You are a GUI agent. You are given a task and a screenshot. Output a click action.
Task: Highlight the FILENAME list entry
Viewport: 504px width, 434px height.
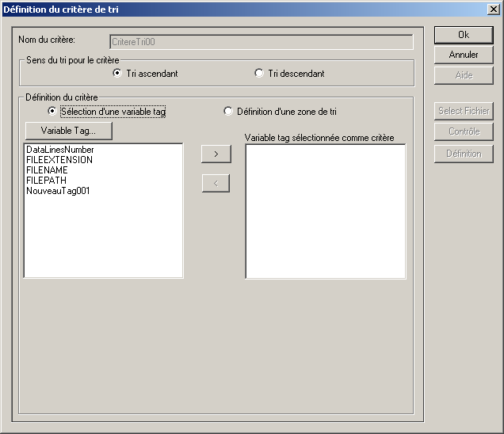pyautogui.click(x=47, y=170)
